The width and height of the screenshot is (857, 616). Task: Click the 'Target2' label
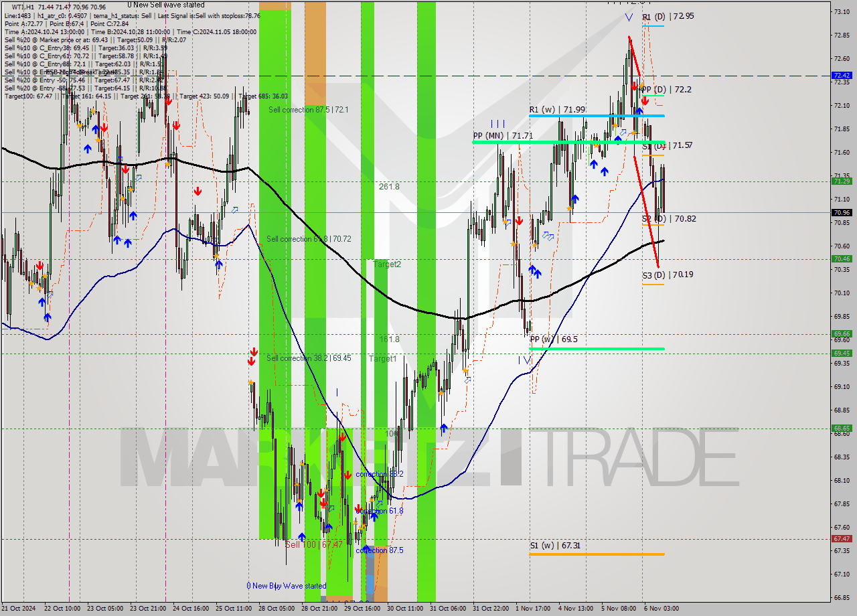(387, 264)
